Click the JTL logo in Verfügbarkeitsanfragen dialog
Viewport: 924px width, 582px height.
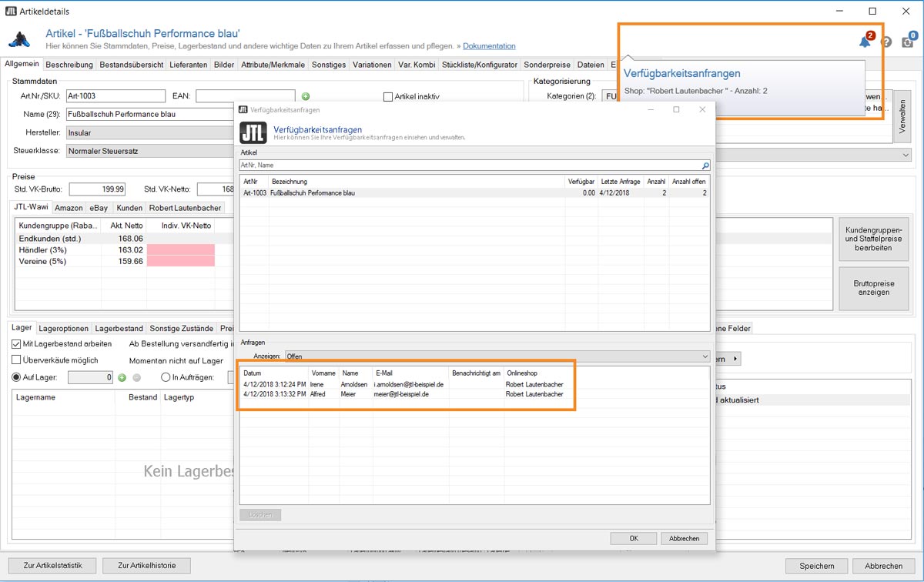click(253, 132)
